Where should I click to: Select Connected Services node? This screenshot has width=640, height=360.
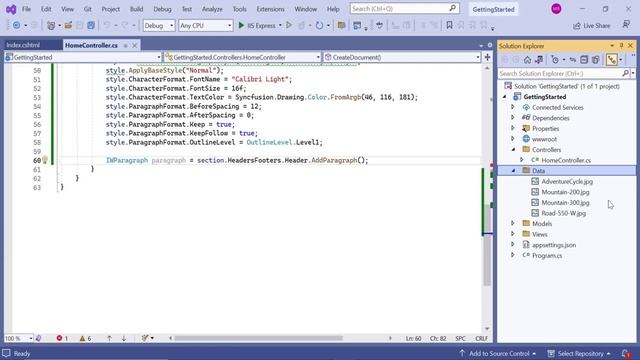pyautogui.click(x=558, y=107)
